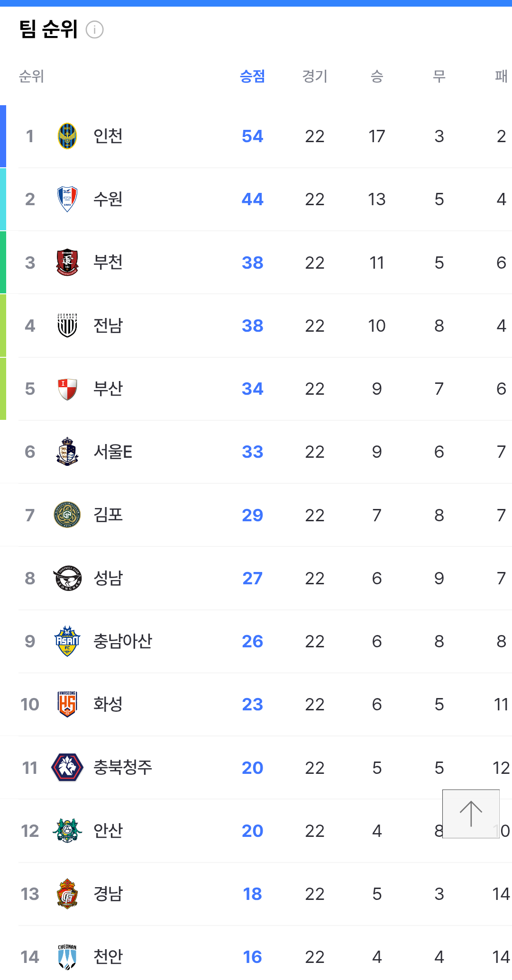Open the 성남 club badge
This screenshot has height=980, width=512.
pos(67,578)
